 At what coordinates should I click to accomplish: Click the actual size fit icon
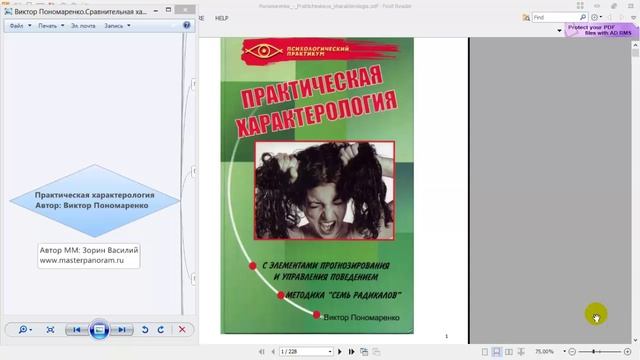[x=50, y=330]
